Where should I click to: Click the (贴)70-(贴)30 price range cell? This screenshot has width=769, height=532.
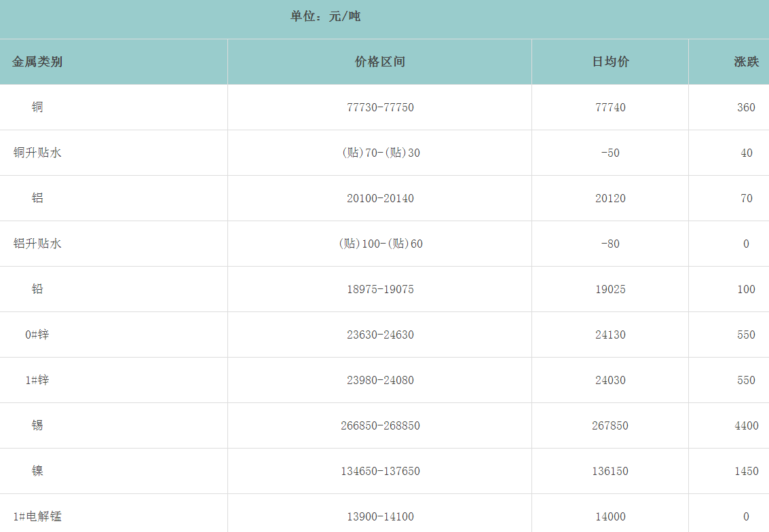point(380,153)
